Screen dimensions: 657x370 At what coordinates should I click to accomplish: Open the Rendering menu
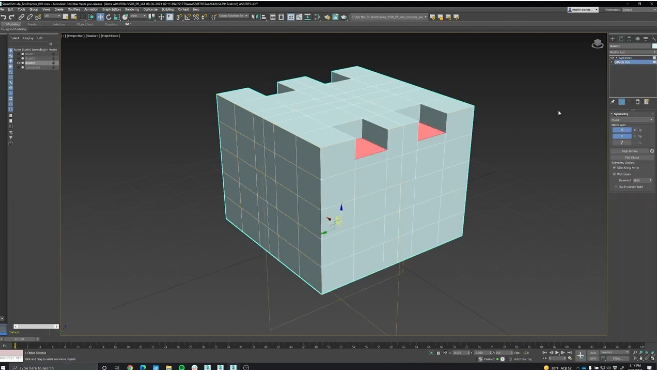(x=132, y=9)
